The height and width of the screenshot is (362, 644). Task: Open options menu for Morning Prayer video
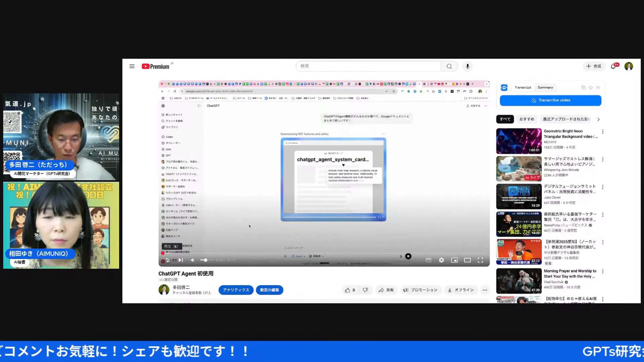[x=603, y=271]
